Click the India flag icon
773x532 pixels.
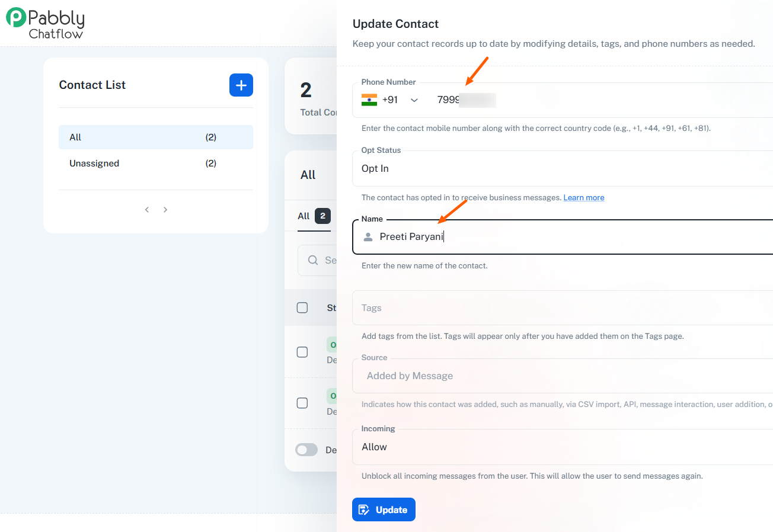click(x=369, y=100)
